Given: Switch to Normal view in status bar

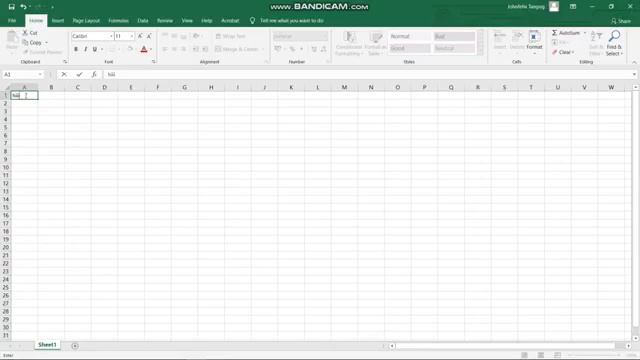Looking at the screenshot, I should point(524,355).
